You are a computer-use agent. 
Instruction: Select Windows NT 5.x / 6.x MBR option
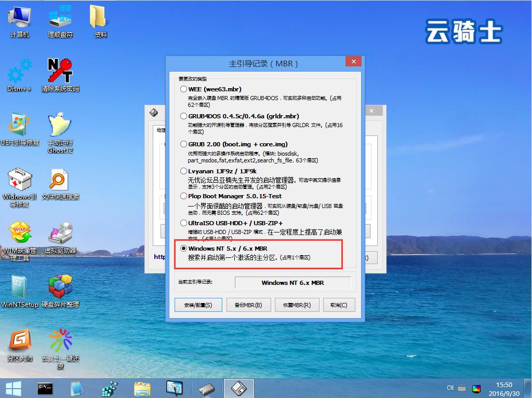pyautogui.click(x=184, y=249)
